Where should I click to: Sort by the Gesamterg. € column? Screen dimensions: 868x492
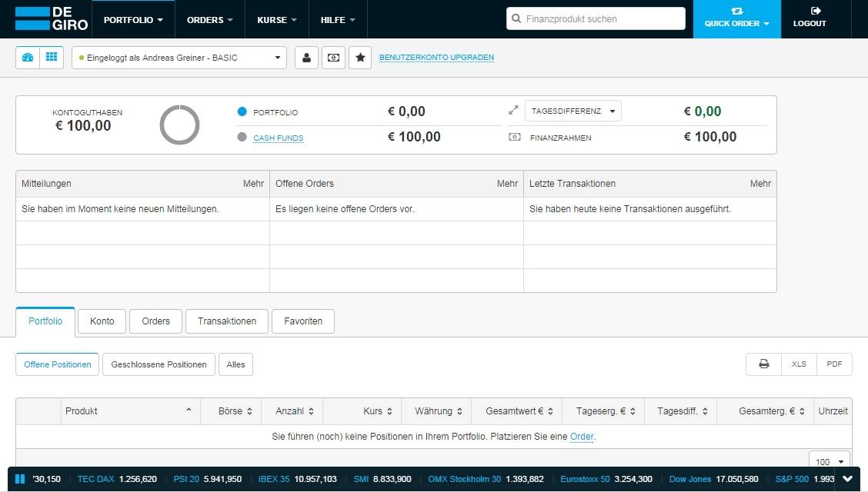click(x=765, y=411)
